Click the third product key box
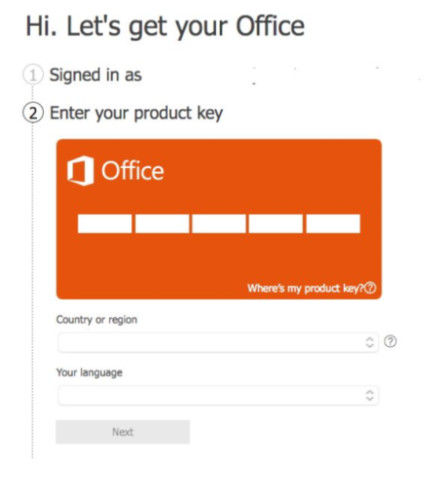The height and width of the screenshot is (500, 428). pyautogui.click(x=219, y=223)
